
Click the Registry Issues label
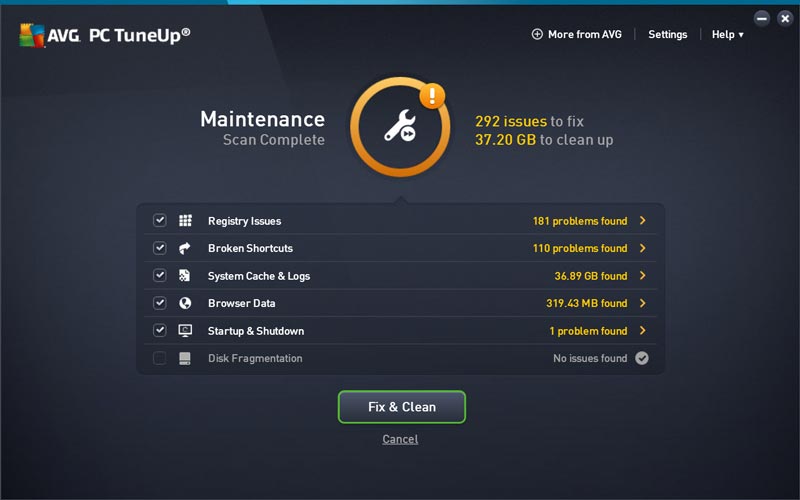(x=244, y=221)
